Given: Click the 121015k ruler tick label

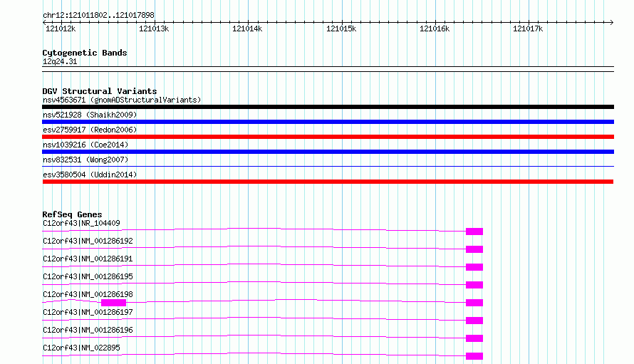Looking at the screenshot, I should click(x=341, y=28).
